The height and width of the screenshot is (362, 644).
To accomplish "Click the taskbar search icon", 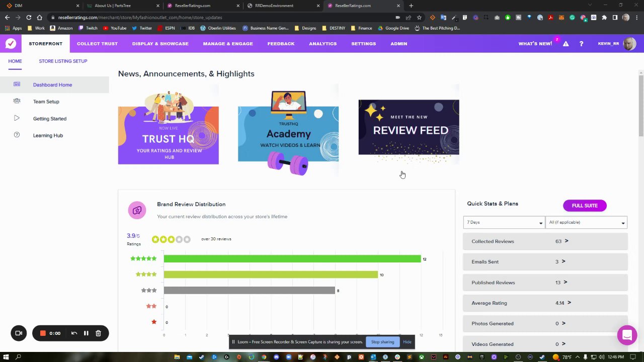I will click(x=19, y=357).
